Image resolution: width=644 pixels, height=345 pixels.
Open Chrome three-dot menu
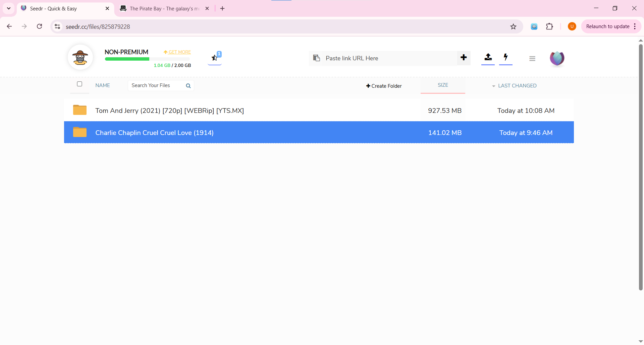635,26
